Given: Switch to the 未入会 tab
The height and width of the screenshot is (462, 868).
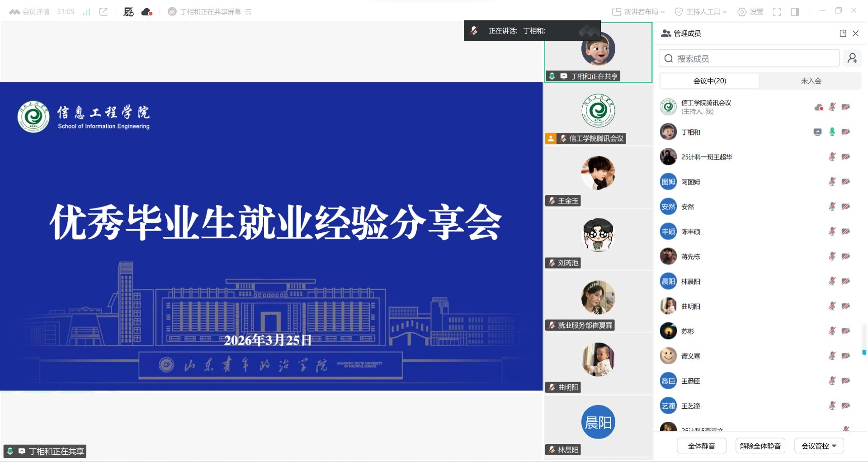Looking at the screenshot, I should click(811, 81).
